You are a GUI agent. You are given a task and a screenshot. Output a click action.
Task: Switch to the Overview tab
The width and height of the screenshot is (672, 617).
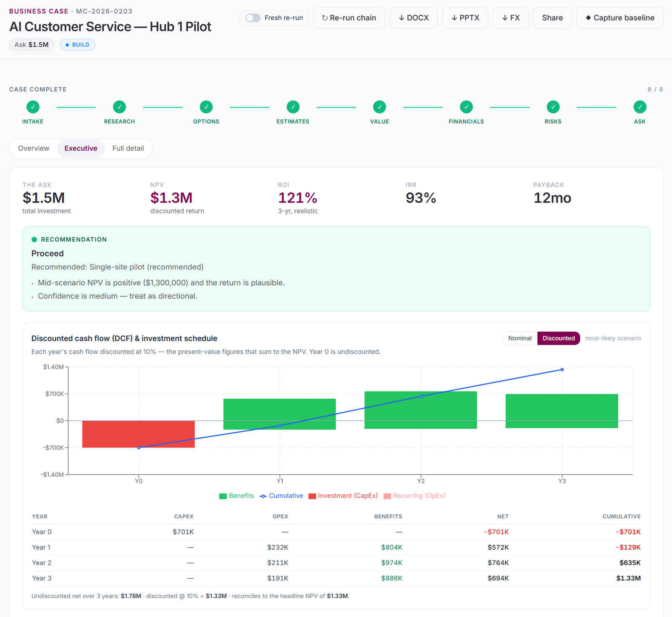(34, 148)
